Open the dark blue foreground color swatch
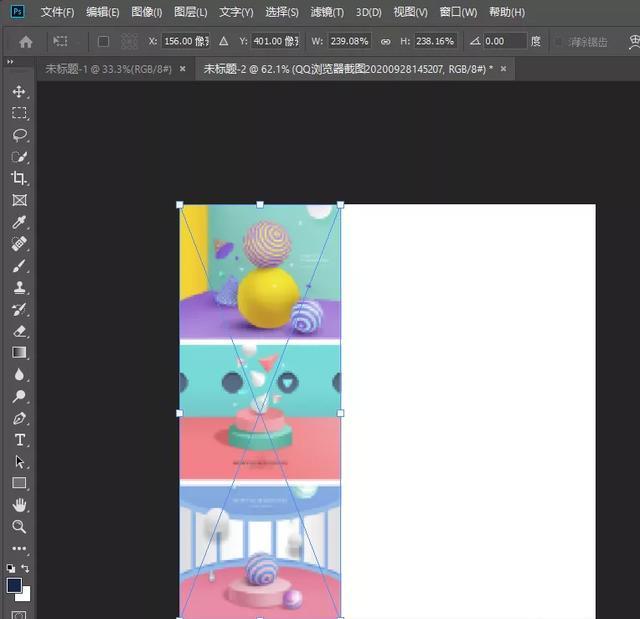 point(14,585)
